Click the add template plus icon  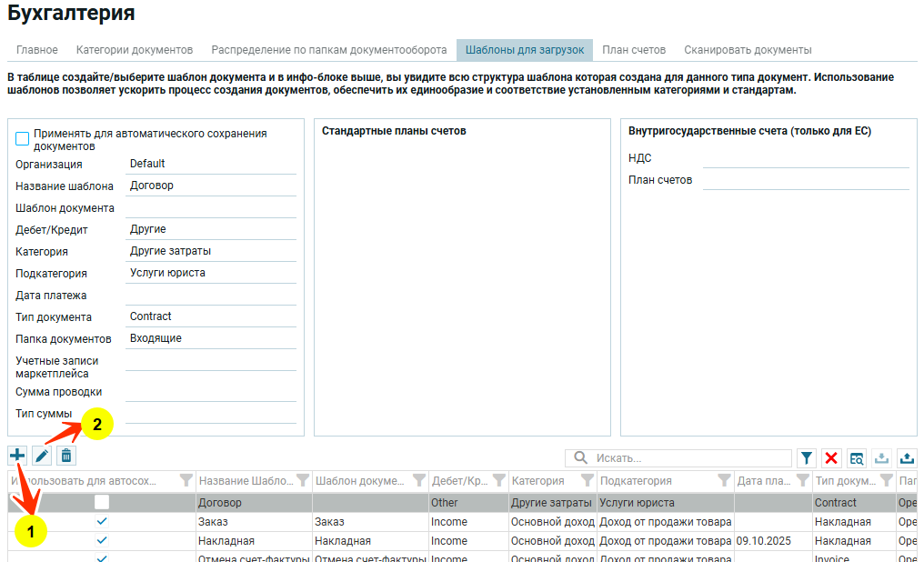17,455
